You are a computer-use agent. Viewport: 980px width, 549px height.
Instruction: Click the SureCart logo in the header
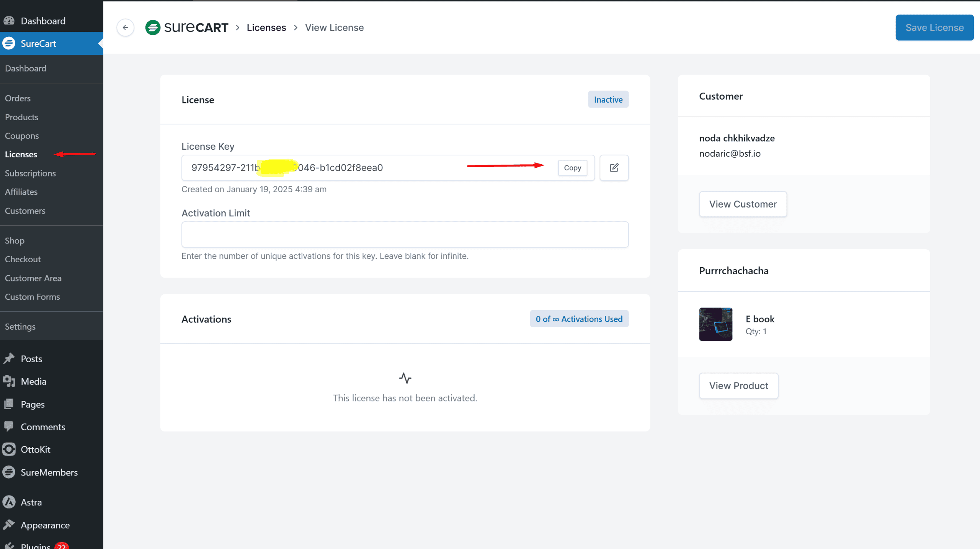187,28
